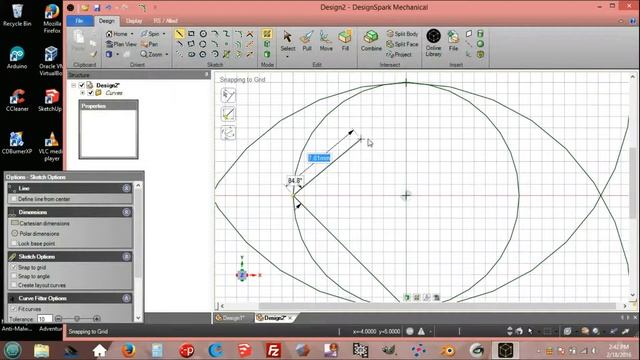Switch to the Display ribbon tab
This screenshot has height=360, width=640.
click(x=134, y=21)
